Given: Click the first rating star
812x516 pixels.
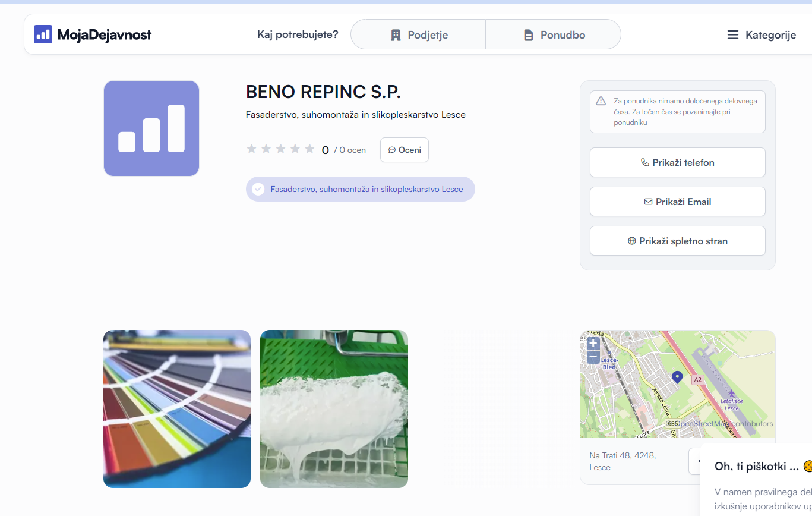Looking at the screenshot, I should coord(251,149).
